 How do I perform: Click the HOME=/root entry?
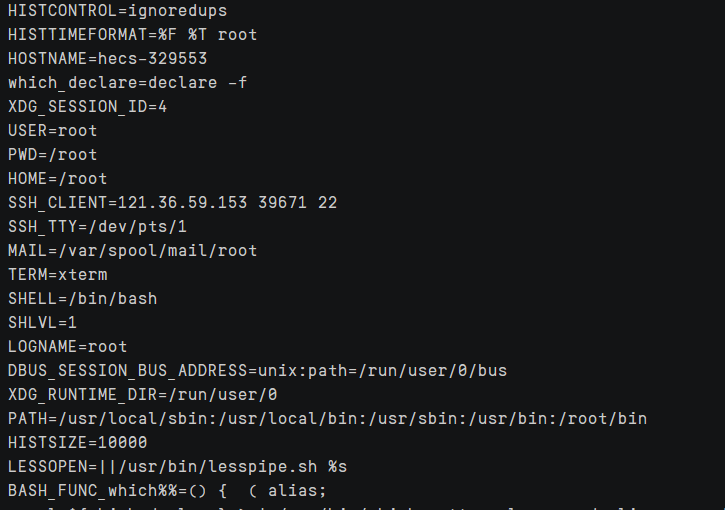pos(57,179)
